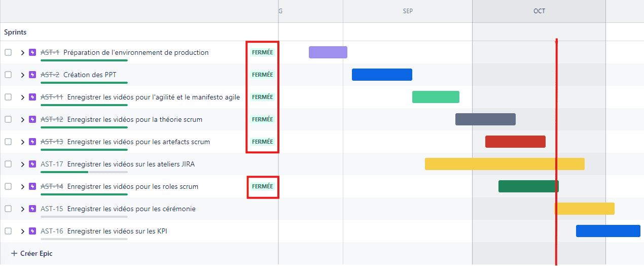Click the plus icon beside Créer Epic
The image size is (644, 266).
14,253
